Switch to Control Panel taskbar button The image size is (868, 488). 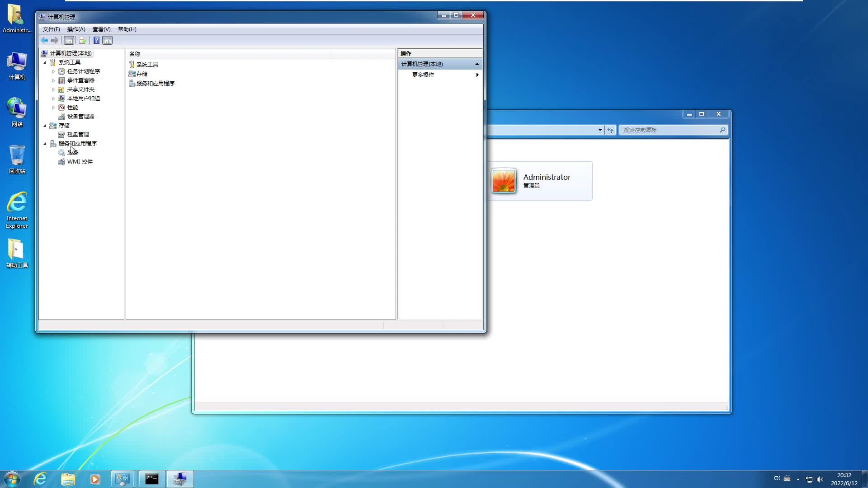click(x=123, y=479)
